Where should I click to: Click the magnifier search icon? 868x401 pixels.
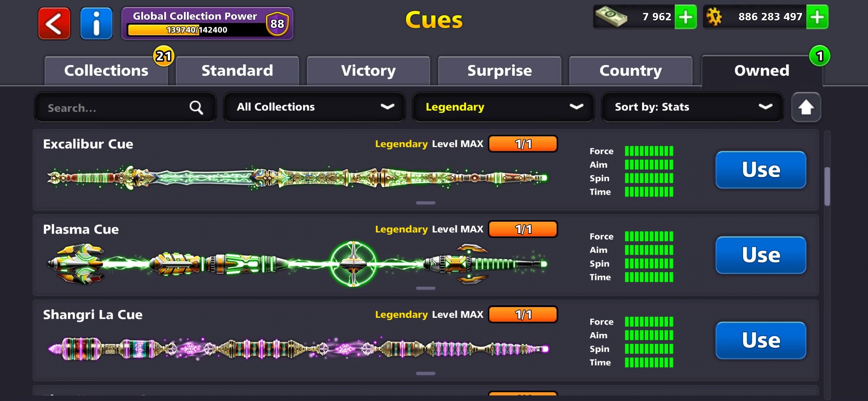[196, 108]
